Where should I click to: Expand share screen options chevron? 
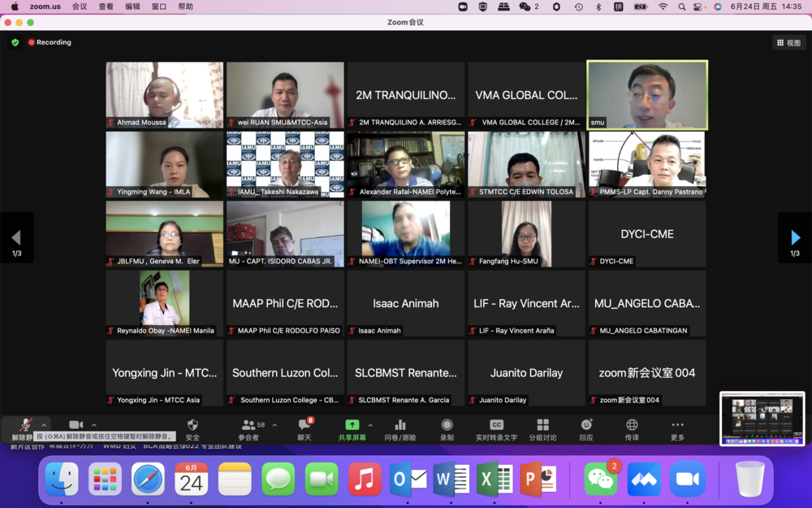tap(370, 425)
